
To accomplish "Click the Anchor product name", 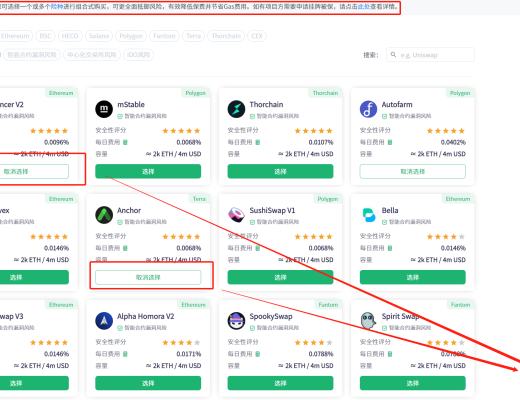I will [x=129, y=210].
